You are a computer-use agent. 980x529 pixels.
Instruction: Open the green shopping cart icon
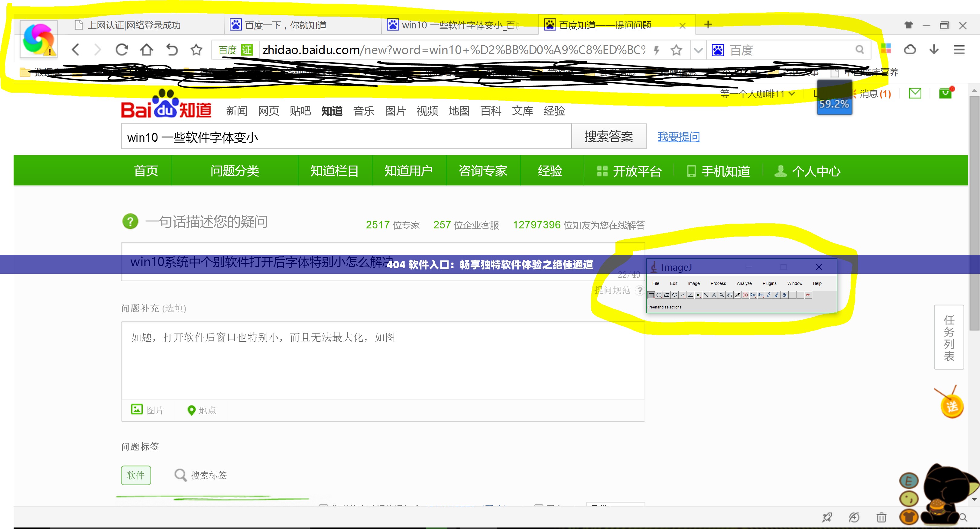[946, 92]
